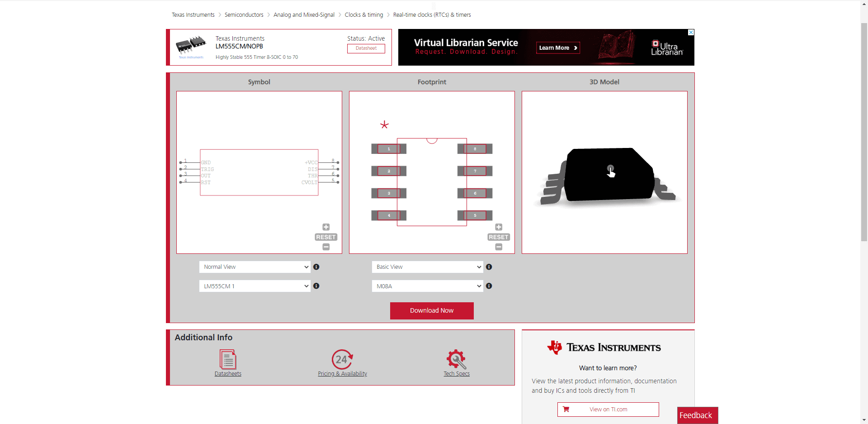Image resolution: width=868 pixels, height=424 pixels.
Task: Click the 24-hour Pricing icon
Action: [x=342, y=359]
